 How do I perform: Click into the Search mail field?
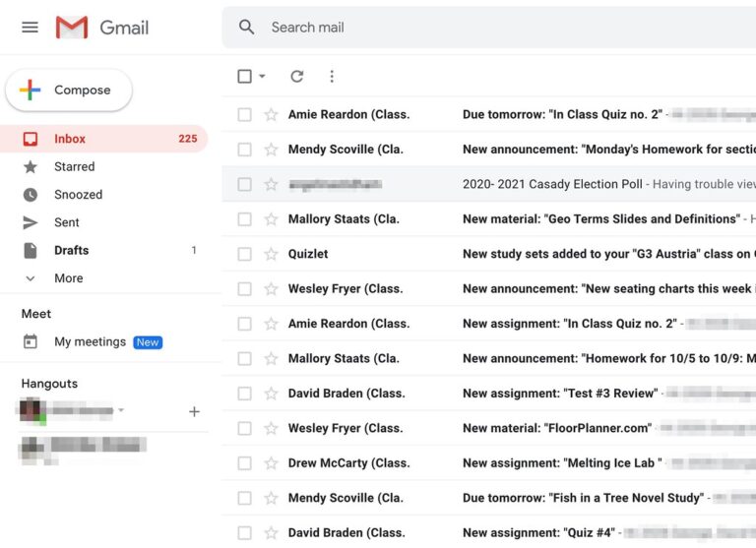click(489, 28)
